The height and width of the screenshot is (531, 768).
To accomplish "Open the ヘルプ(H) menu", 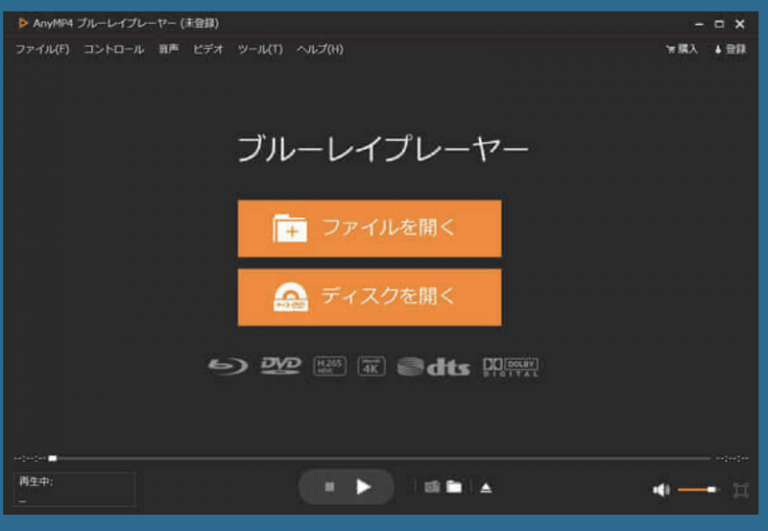I will pos(320,49).
